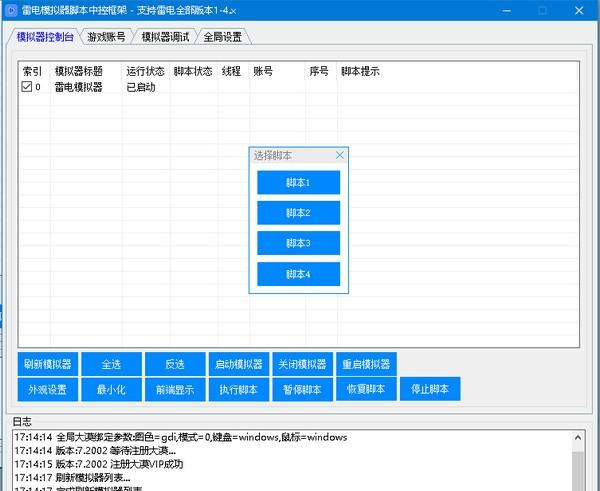Click the 刷新模拟器 button
The height and width of the screenshot is (491, 600).
[x=48, y=364]
